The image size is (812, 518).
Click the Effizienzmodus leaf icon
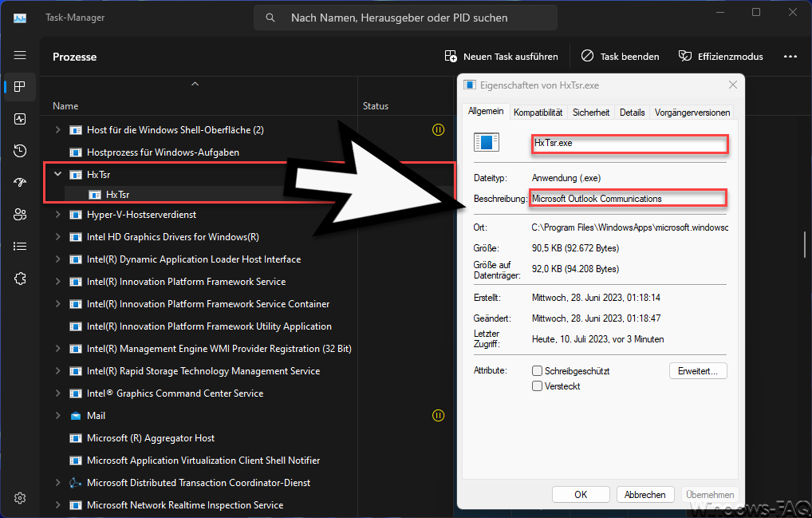point(685,56)
